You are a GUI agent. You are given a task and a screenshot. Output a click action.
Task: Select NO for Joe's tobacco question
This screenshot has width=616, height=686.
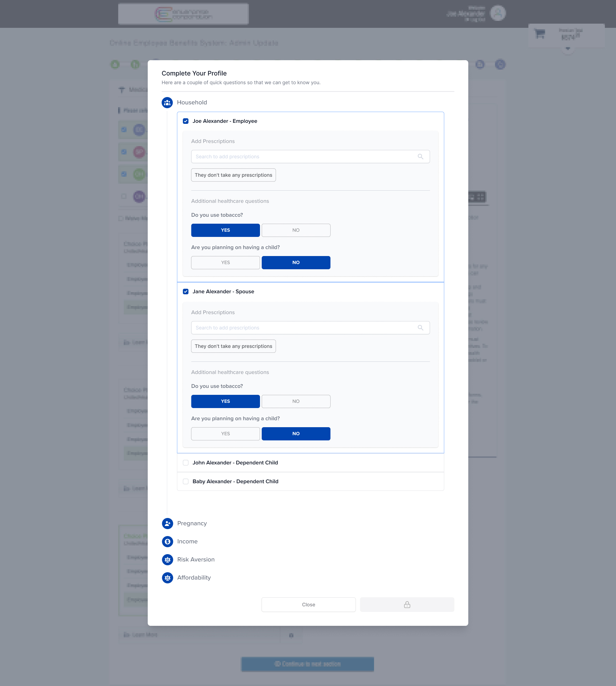coord(295,230)
